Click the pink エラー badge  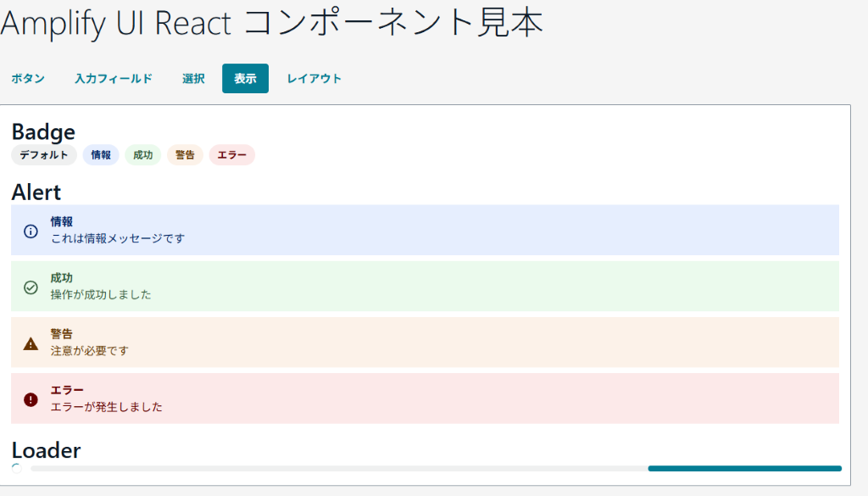pyautogui.click(x=231, y=155)
